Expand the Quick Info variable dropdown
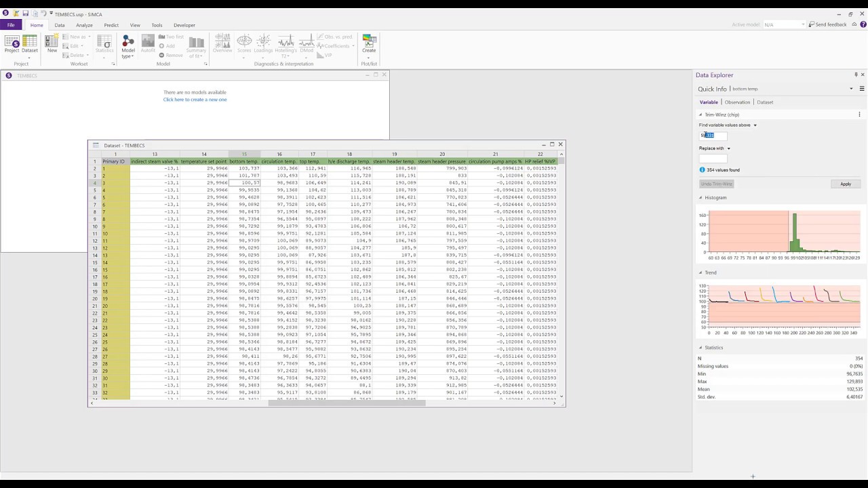Screen dimensions: 868x488 point(851,89)
